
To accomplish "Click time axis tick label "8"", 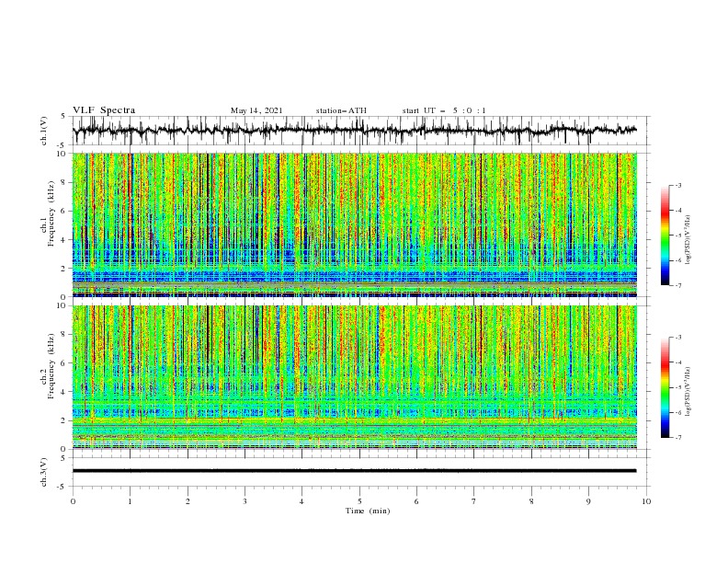I will click(x=531, y=501).
